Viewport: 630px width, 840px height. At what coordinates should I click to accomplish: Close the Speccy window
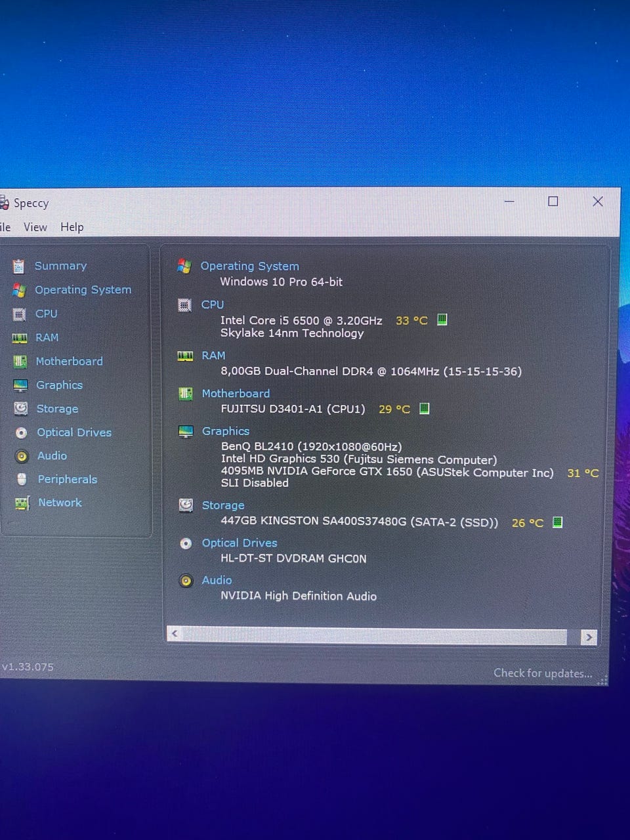tap(598, 201)
